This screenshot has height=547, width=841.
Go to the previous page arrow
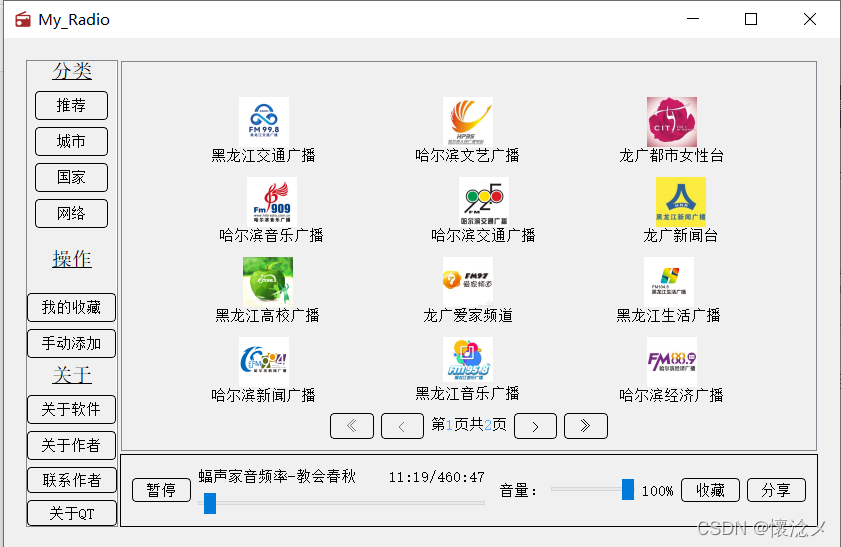pyautogui.click(x=402, y=426)
